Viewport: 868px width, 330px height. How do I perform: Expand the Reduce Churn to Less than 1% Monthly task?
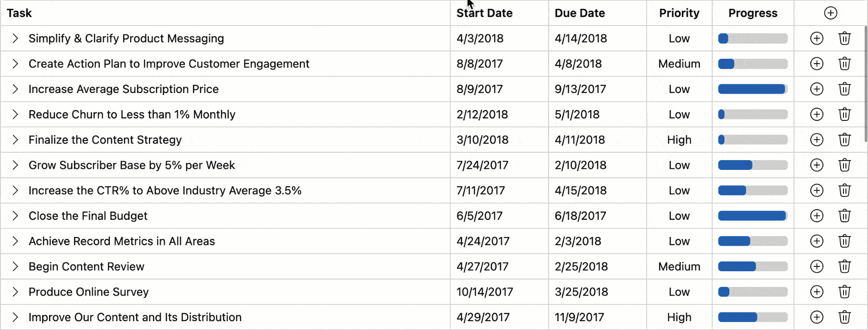click(x=15, y=114)
